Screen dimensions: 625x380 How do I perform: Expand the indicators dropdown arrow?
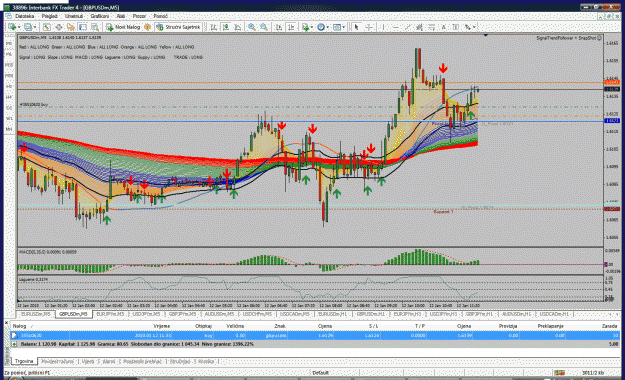point(312,27)
